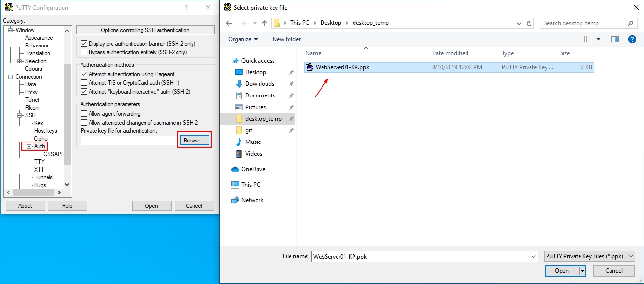Toggle Display pre-authentication banner checkbox
The image size is (644, 284).
tap(84, 44)
